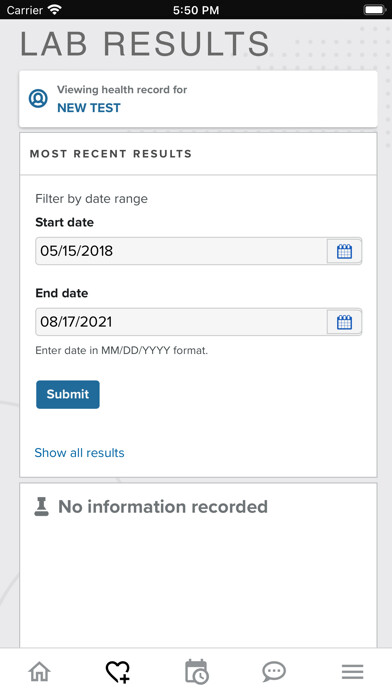Select the NEW TEST patient name
Viewport: 392px width, 696px height.
tap(89, 108)
